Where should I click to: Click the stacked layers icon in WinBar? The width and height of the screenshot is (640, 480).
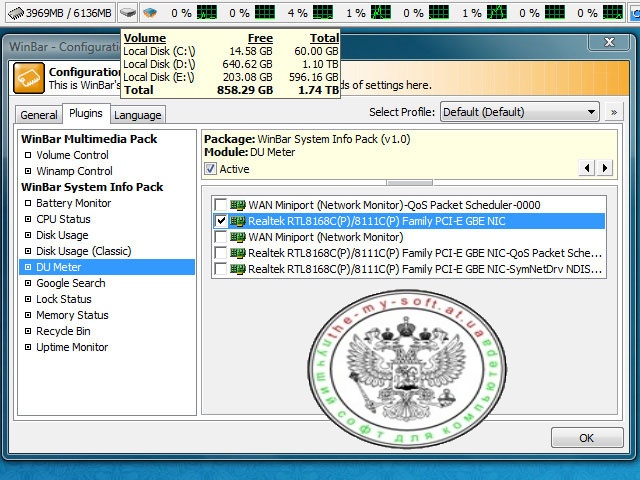[149, 13]
